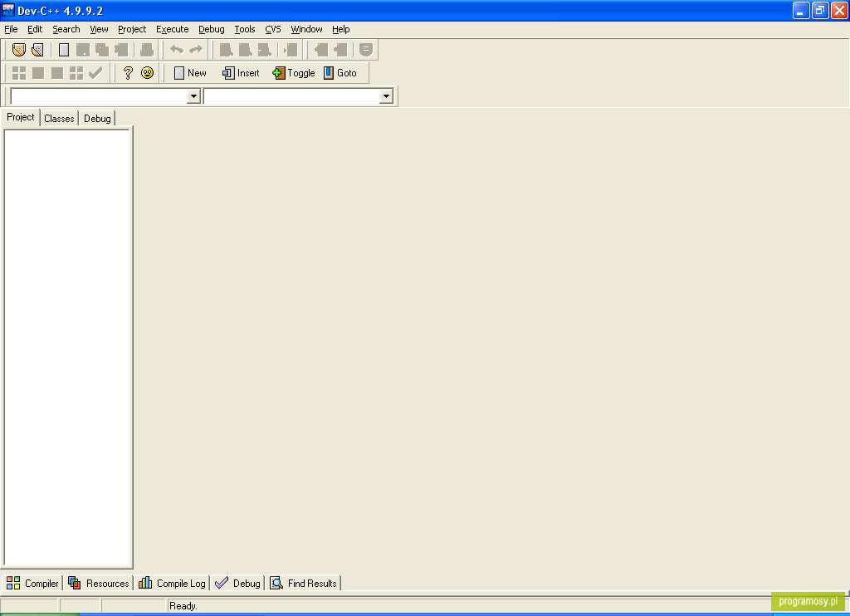Click the Goto bookmark button

(340, 73)
